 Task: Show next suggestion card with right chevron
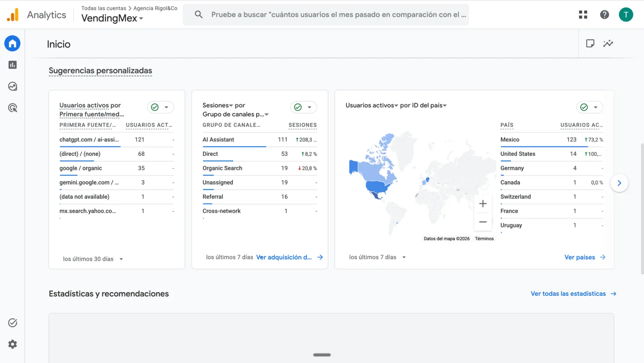(x=619, y=183)
